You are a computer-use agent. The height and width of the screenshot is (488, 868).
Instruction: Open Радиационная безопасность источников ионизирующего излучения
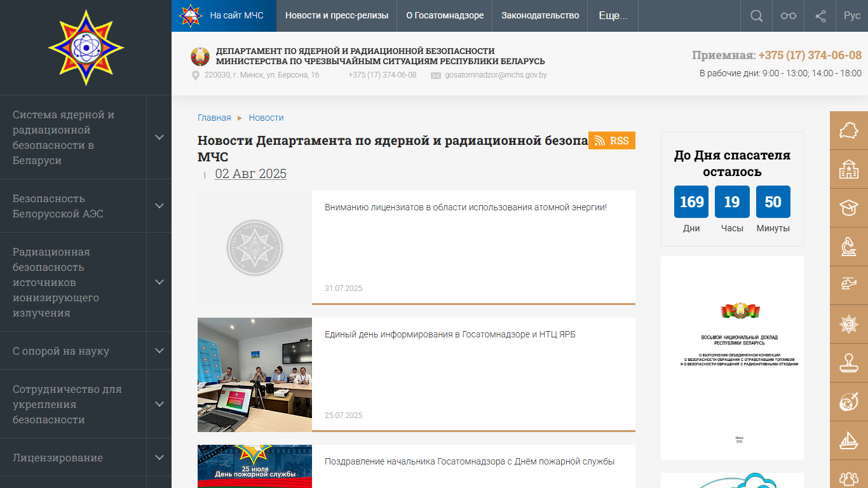(x=73, y=282)
